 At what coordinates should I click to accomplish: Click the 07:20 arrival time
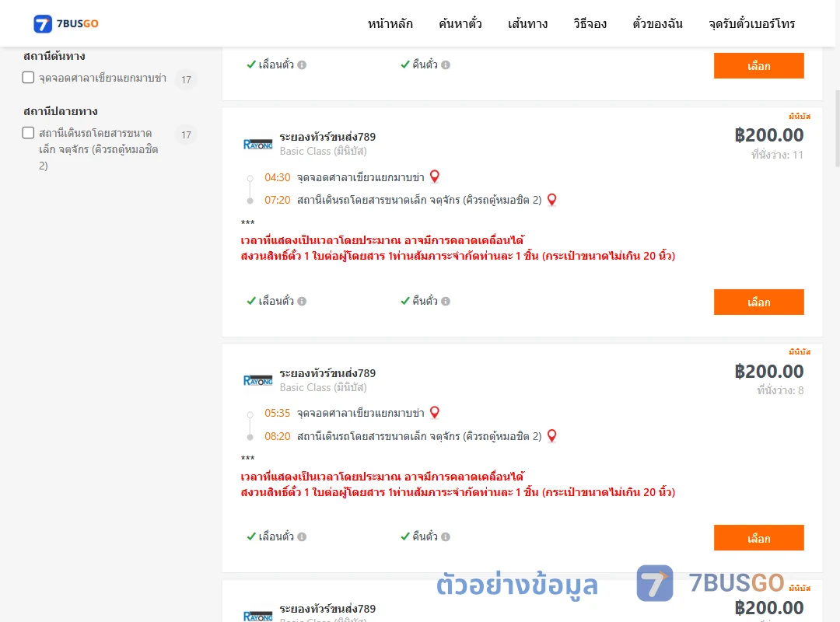point(277,201)
